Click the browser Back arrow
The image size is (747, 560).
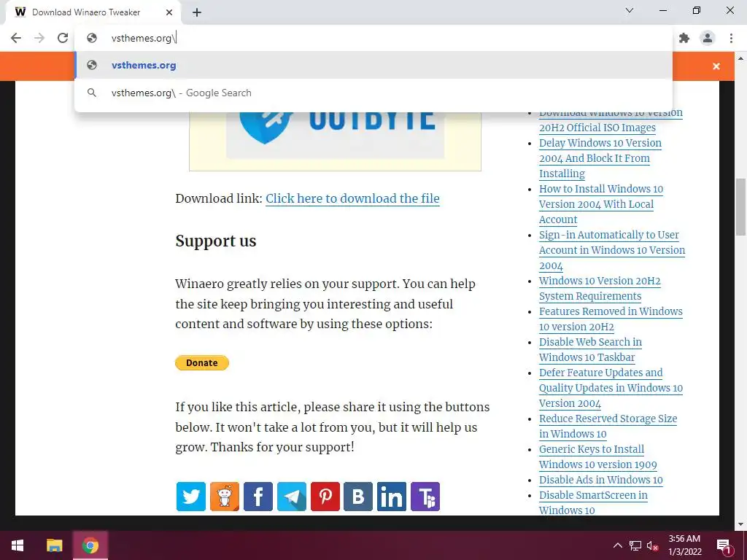pos(16,38)
